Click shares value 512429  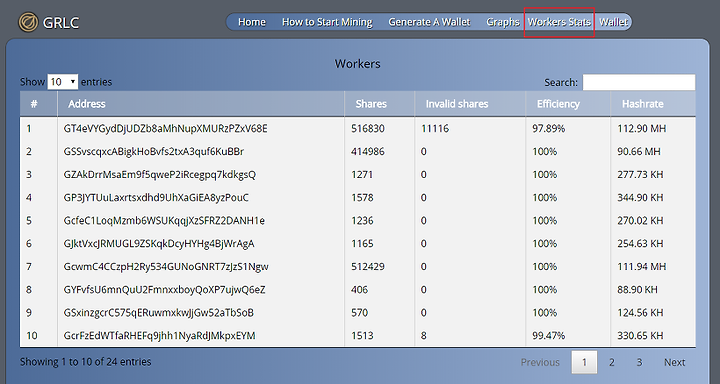point(368,266)
